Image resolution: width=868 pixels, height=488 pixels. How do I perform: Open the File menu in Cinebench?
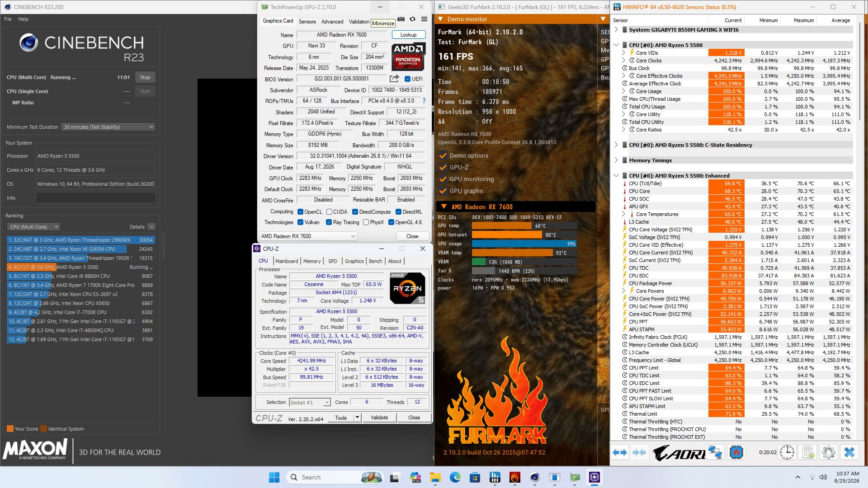click(8, 19)
